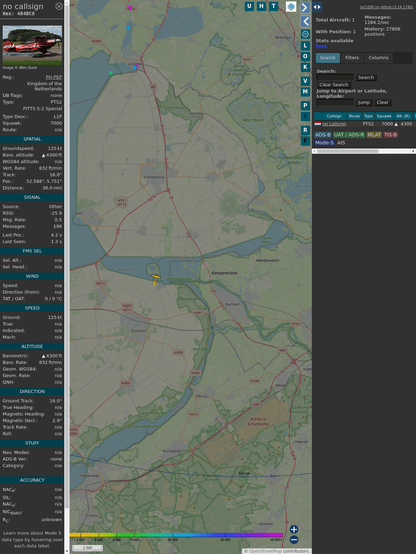Click the sidebar width toggle arrows
The height and width of the screenshot is (554, 416).
click(317, 7)
